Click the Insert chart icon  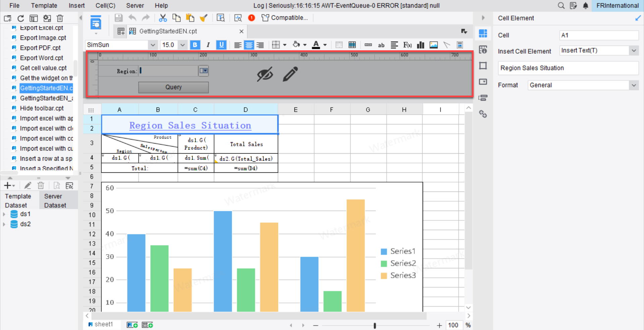[420, 45]
